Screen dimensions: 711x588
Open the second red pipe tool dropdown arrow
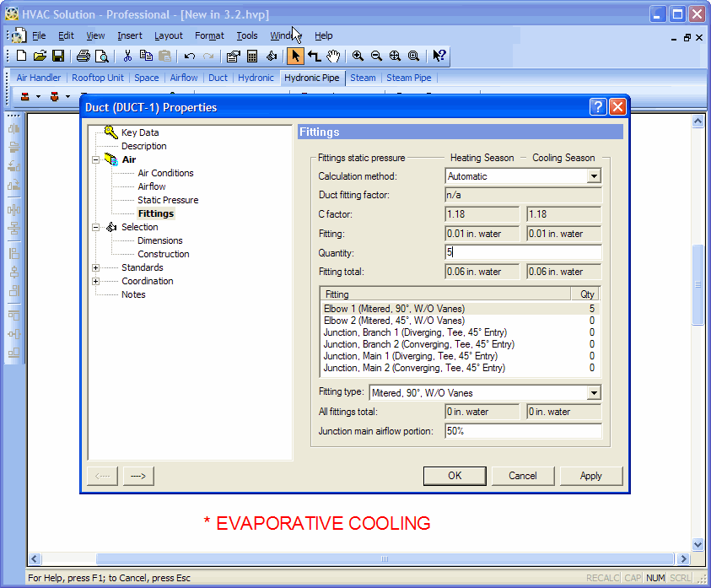point(67,97)
